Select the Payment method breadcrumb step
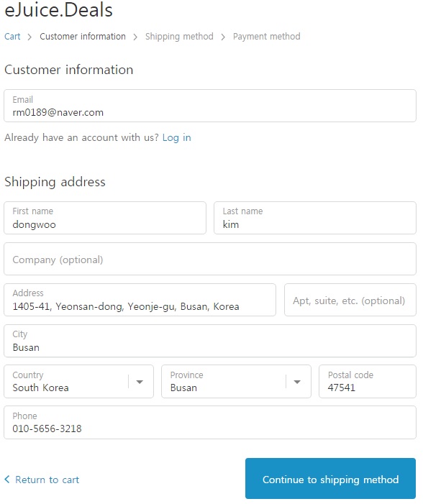423x504 pixels. coord(267,37)
